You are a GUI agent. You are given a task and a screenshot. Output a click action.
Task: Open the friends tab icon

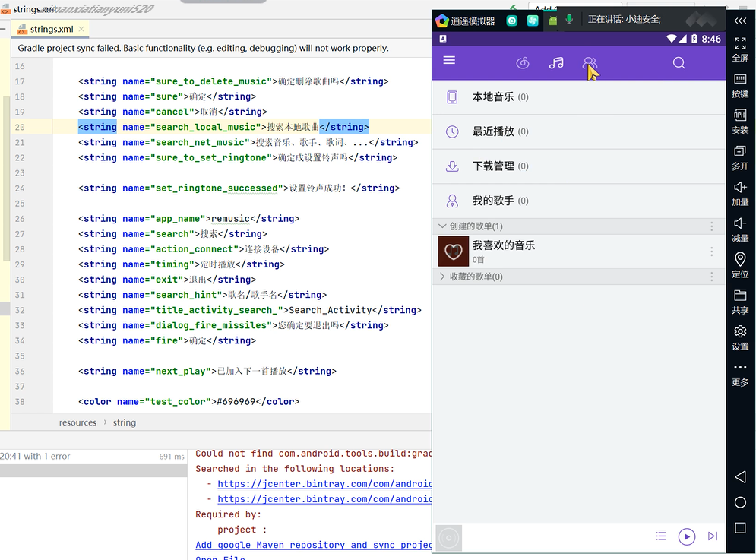(x=589, y=63)
